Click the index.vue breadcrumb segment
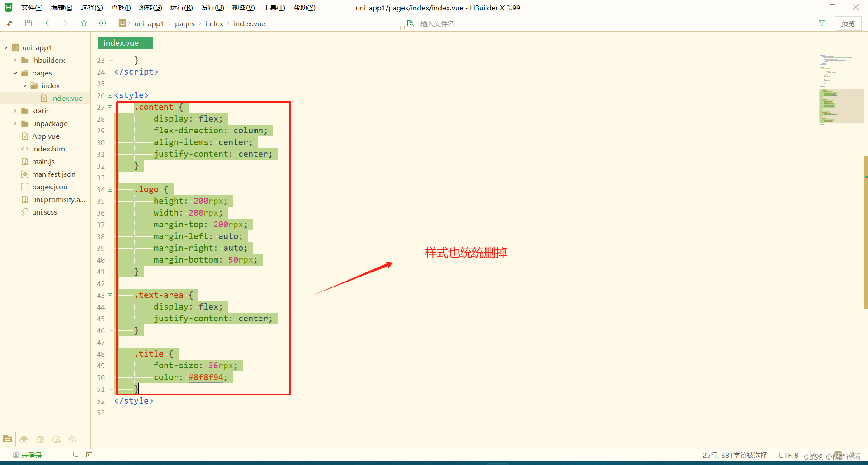The width and height of the screenshot is (868, 465). (x=250, y=23)
